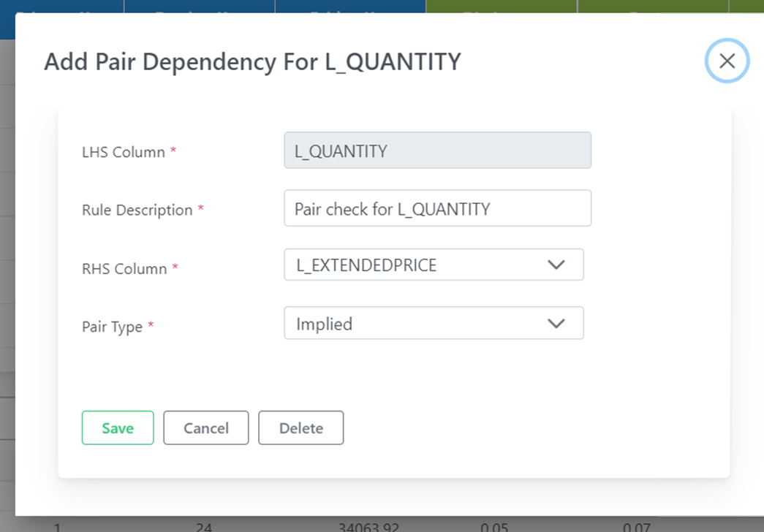Screen dimensions: 764x532
Task: Expand the Pair Type dropdown
Action: (x=433, y=323)
